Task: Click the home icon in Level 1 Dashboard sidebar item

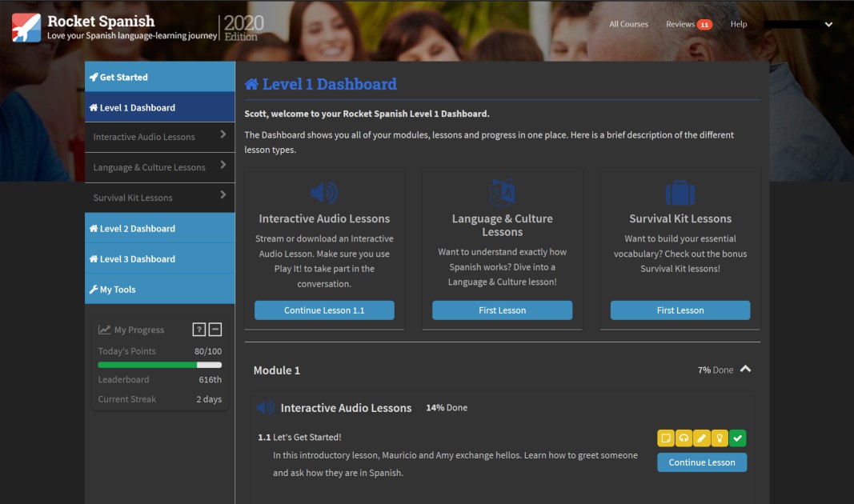Action: click(94, 108)
